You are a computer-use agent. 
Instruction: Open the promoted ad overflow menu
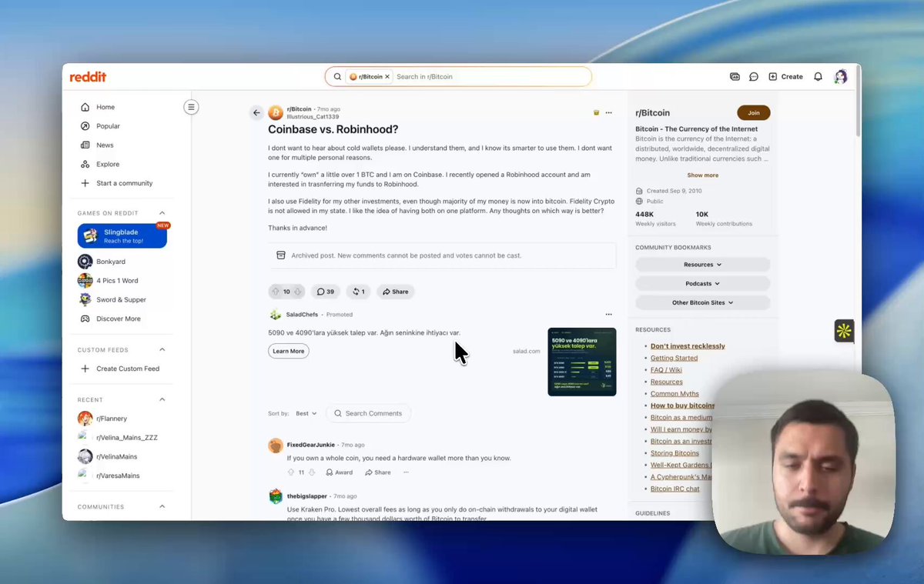click(608, 315)
